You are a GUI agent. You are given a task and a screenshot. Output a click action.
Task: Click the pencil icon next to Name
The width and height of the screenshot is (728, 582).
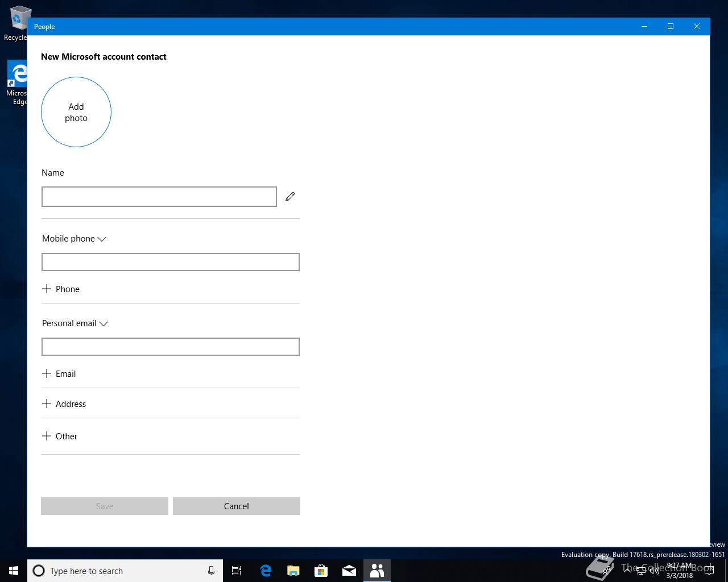coord(290,197)
